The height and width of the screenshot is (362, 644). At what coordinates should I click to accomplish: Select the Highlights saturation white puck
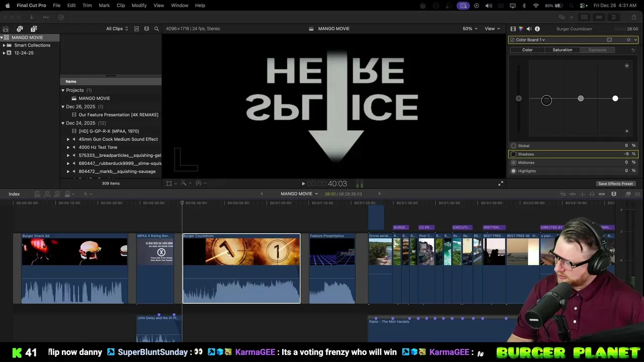pos(615,99)
